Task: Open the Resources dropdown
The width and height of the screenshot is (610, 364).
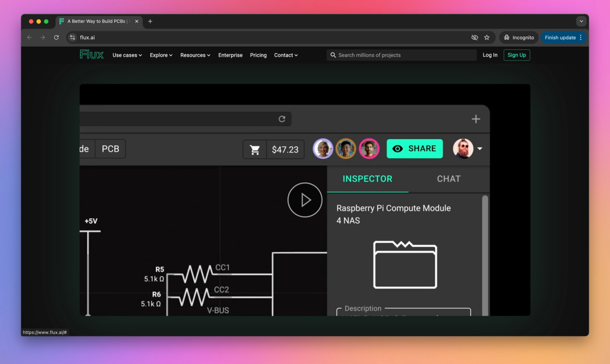Action: (195, 55)
